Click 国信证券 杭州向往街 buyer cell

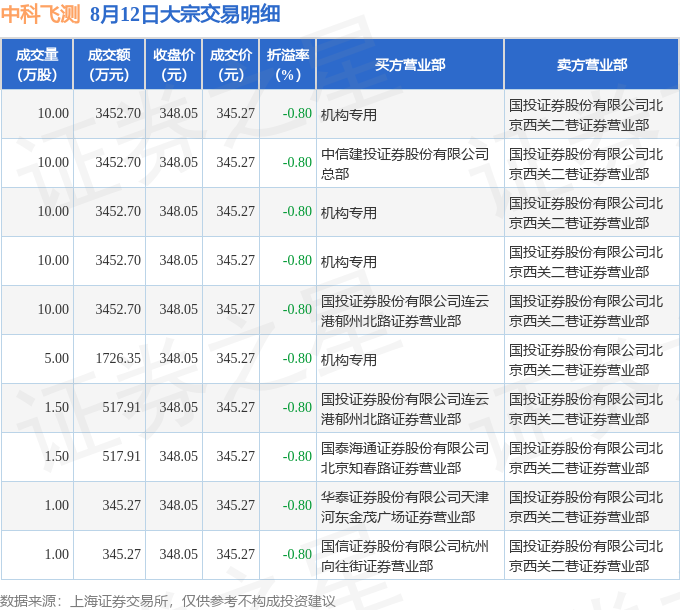click(x=410, y=555)
